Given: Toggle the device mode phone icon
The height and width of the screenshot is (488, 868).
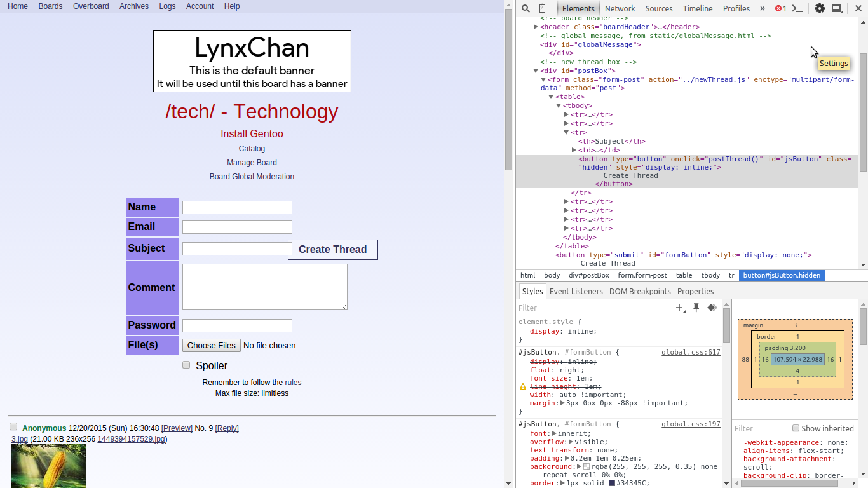Looking at the screenshot, I should (542, 8).
